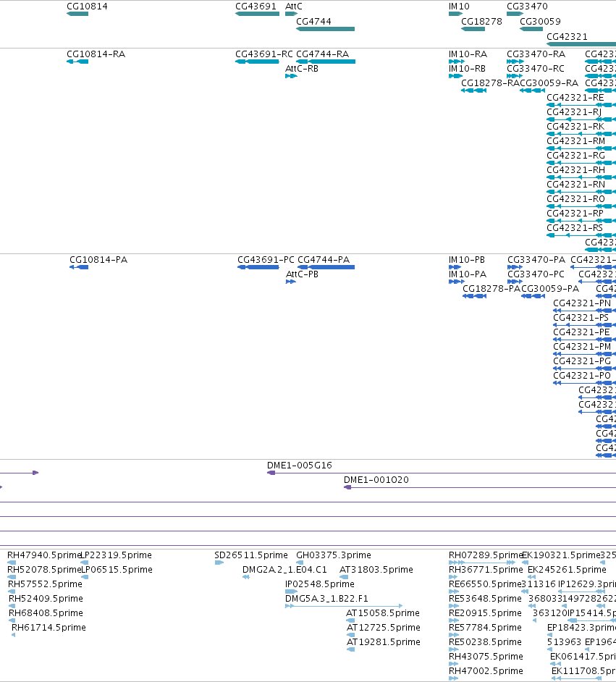Select the CG30059 gene label
This screenshot has width=616, height=682.
click(x=541, y=22)
